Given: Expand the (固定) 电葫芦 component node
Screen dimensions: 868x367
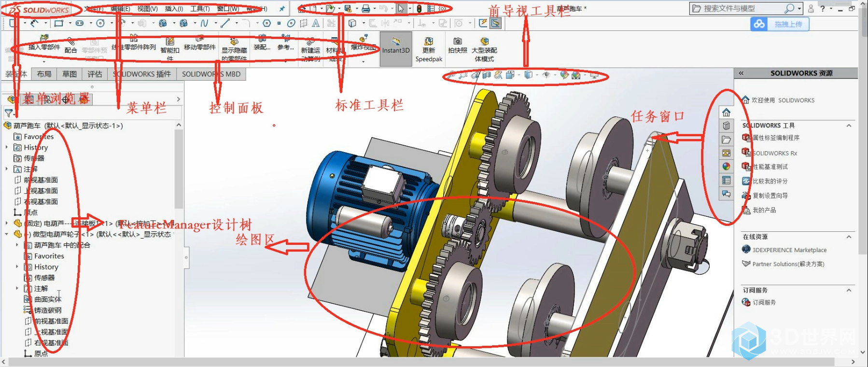Looking at the screenshot, I should pos(7,223).
